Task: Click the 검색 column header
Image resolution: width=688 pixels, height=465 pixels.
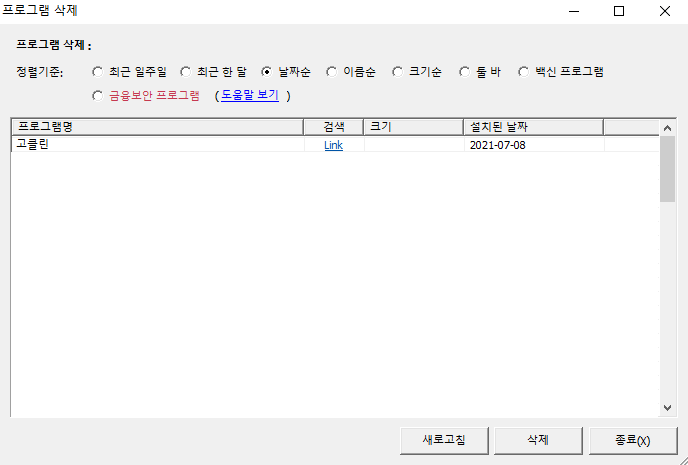Action: (334, 127)
